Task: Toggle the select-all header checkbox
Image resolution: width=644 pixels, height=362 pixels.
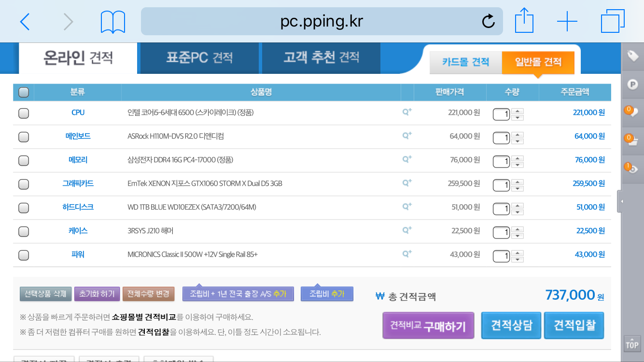Action: [23, 92]
